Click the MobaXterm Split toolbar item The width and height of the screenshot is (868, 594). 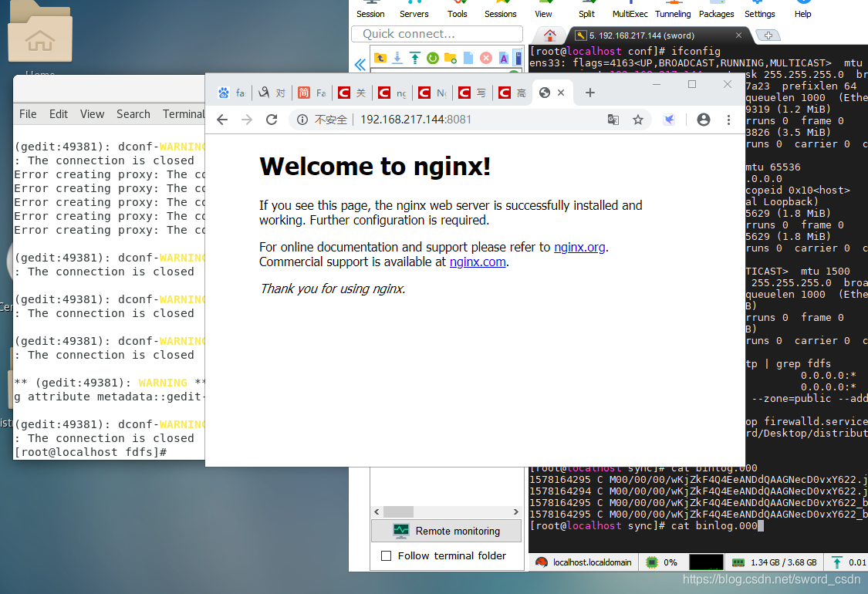coord(587,9)
